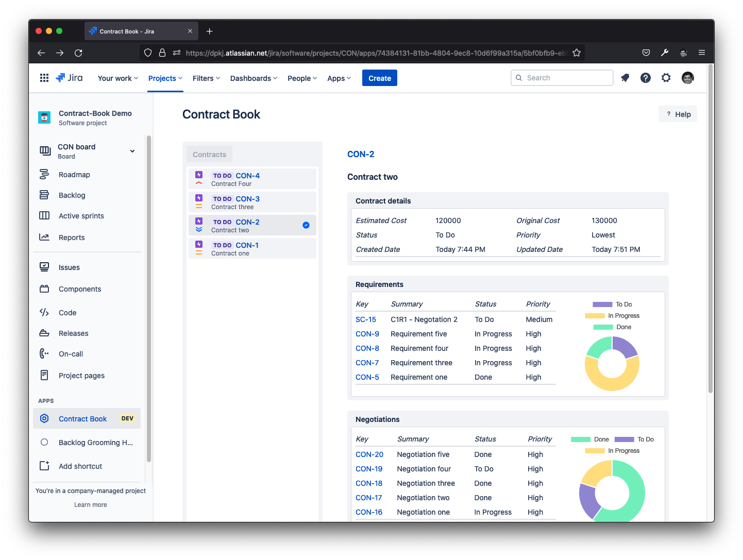Open the People dropdown
The width and height of the screenshot is (743, 560).
[x=302, y=78]
